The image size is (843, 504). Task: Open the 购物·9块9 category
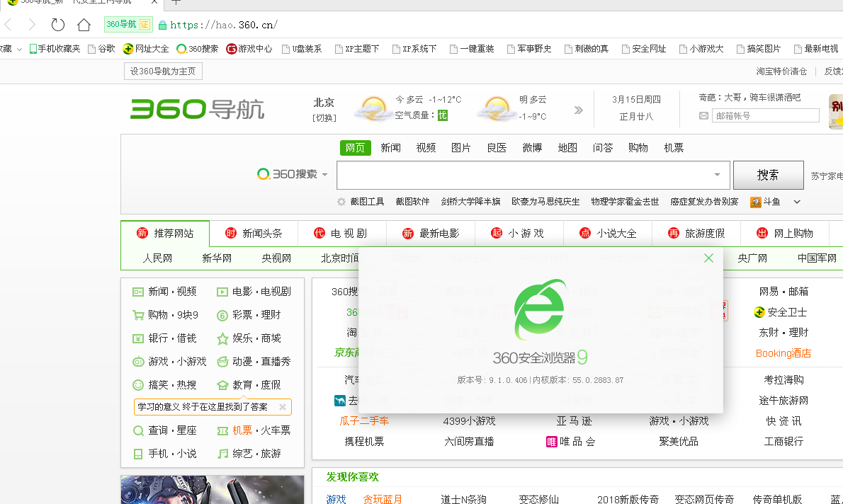166,315
